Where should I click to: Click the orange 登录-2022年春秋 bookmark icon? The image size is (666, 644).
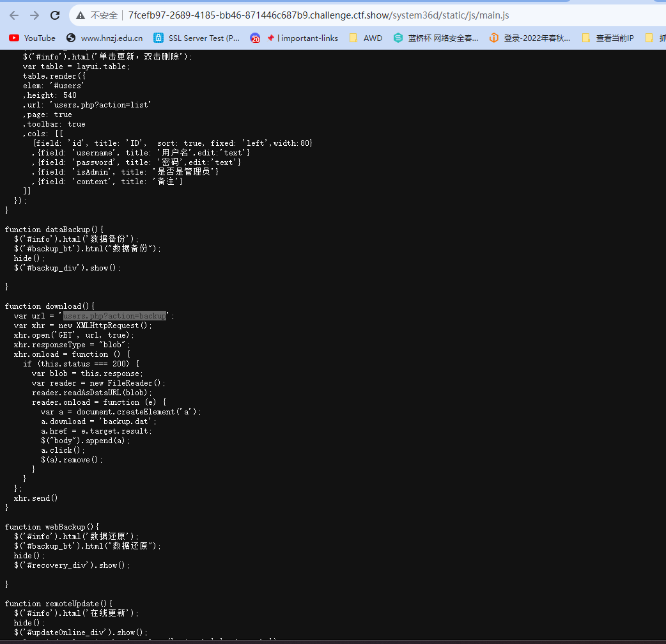pos(493,38)
